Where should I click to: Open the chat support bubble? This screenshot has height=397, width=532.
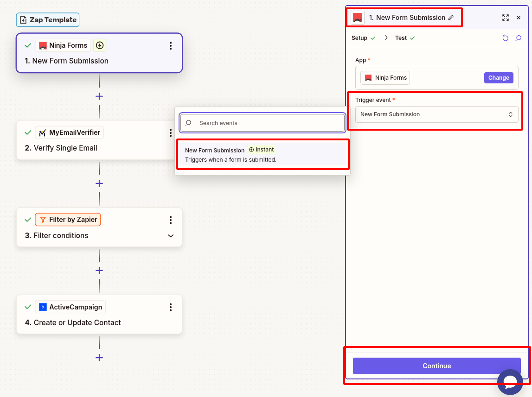coord(510,382)
